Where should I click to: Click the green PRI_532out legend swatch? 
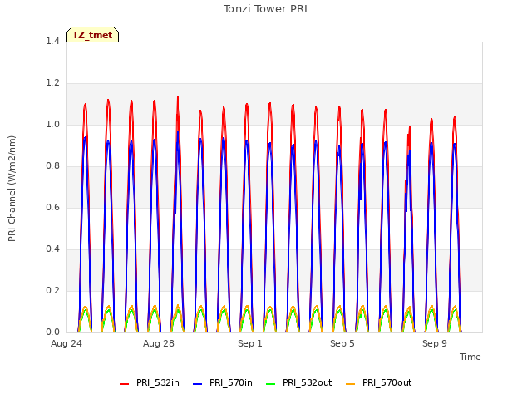coord(271,384)
